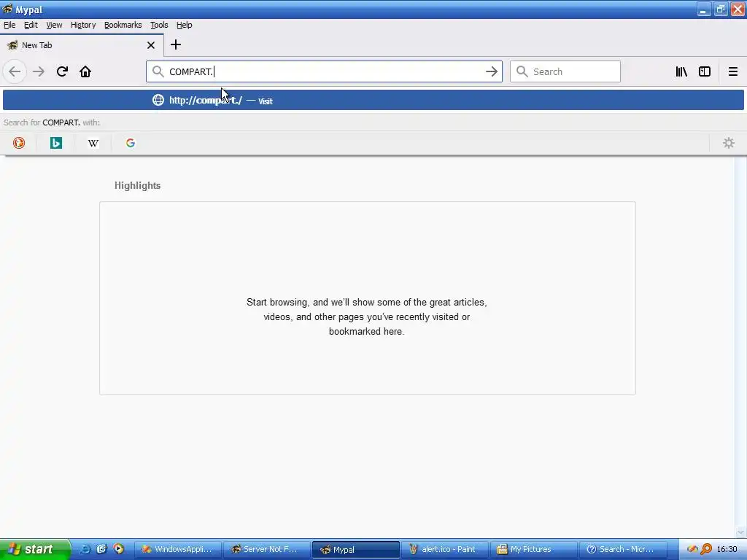This screenshot has height=560, width=747.
Task: Open the Home page button
Action: [85, 71]
